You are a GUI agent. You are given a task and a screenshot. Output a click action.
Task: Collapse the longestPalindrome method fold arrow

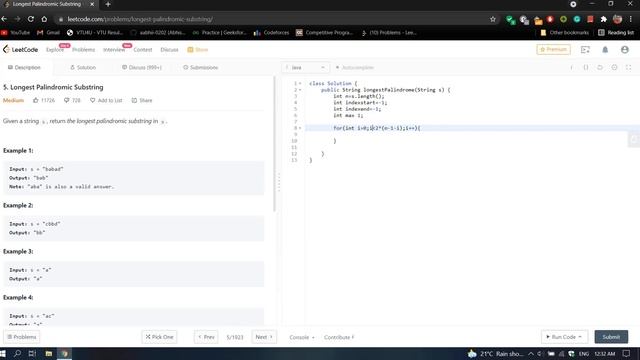pyautogui.click(x=300, y=90)
